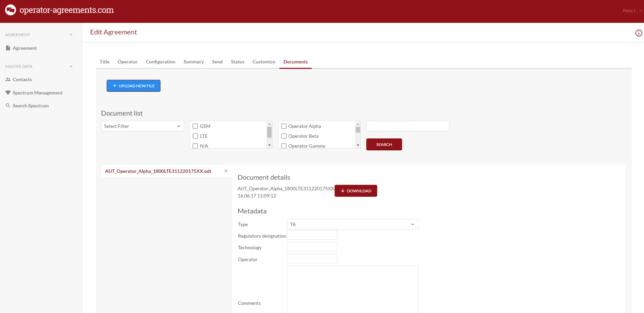Image resolution: width=644 pixels, height=313 pixels.
Task: Click the Search Spectrum magnifier icon
Action: coord(8,105)
